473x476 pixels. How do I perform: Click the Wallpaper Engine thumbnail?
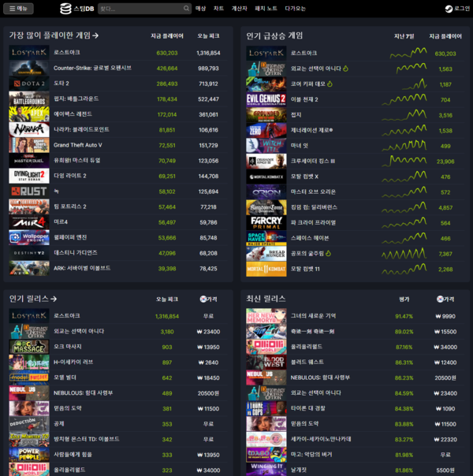click(29, 238)
